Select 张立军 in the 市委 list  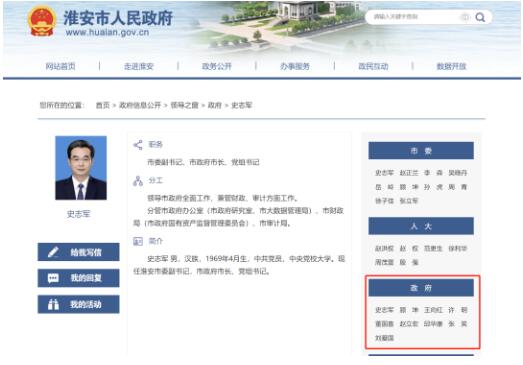[409, 201]
